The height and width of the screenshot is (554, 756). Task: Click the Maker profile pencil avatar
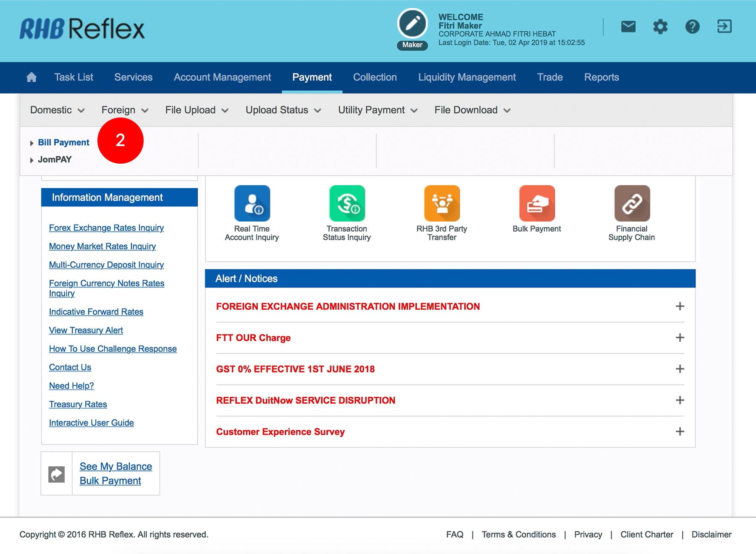[412, 24]
